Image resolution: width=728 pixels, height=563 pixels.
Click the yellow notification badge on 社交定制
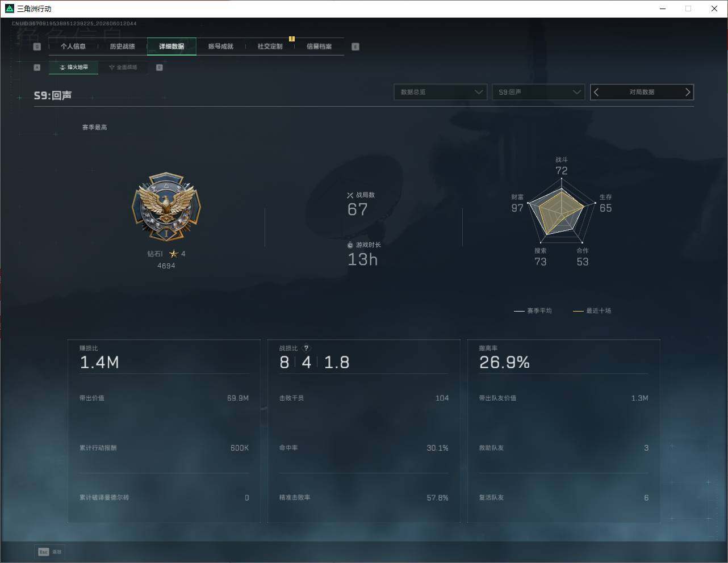pos(292,39)
